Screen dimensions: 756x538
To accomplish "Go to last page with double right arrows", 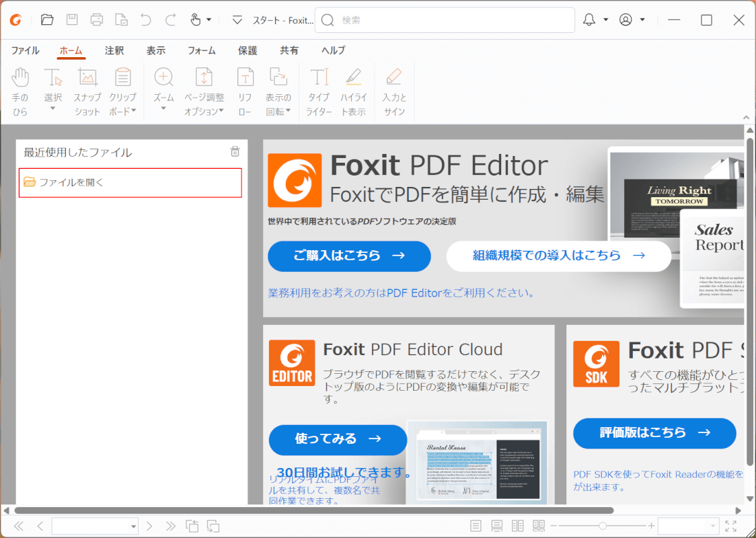I will [170, 526].
